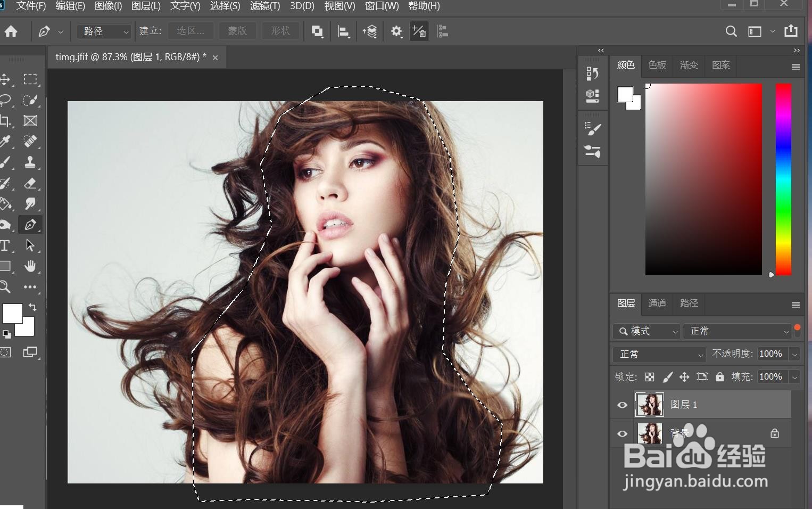
Task: Select the Pen tool in toolbox
Action: pos(30,225)
